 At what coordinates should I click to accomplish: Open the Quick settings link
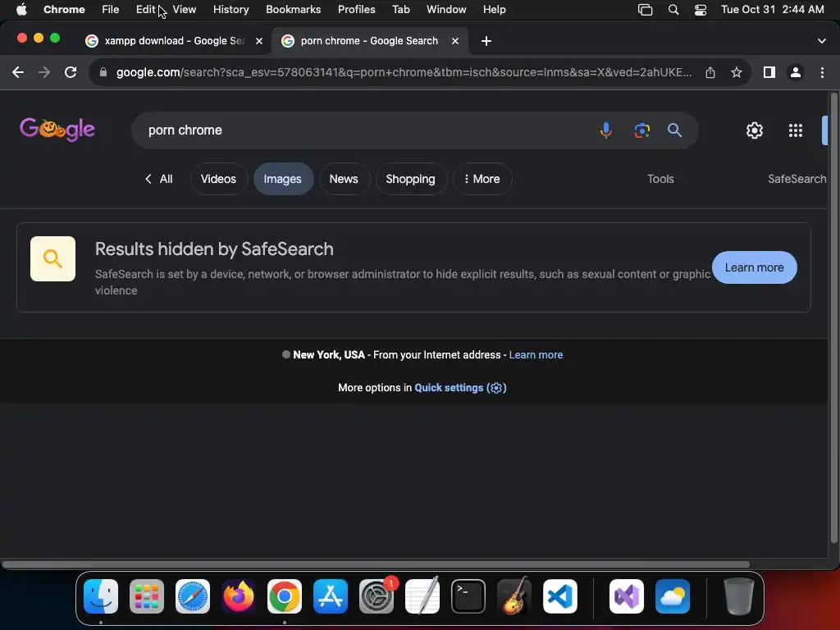click(x=461, y=388)
